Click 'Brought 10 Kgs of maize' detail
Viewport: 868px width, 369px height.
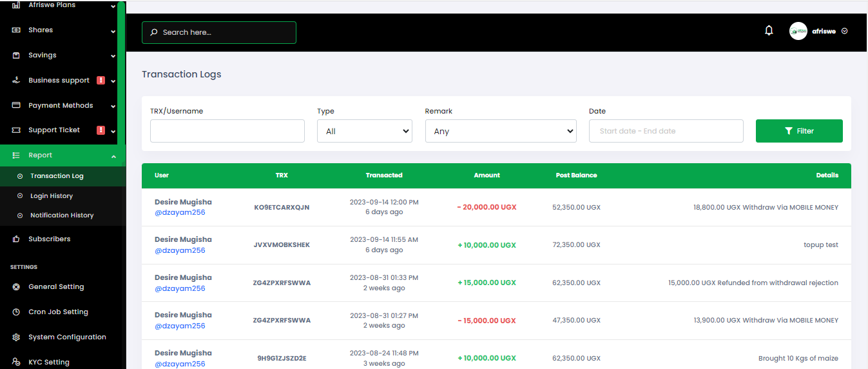(x=798, y=358)
